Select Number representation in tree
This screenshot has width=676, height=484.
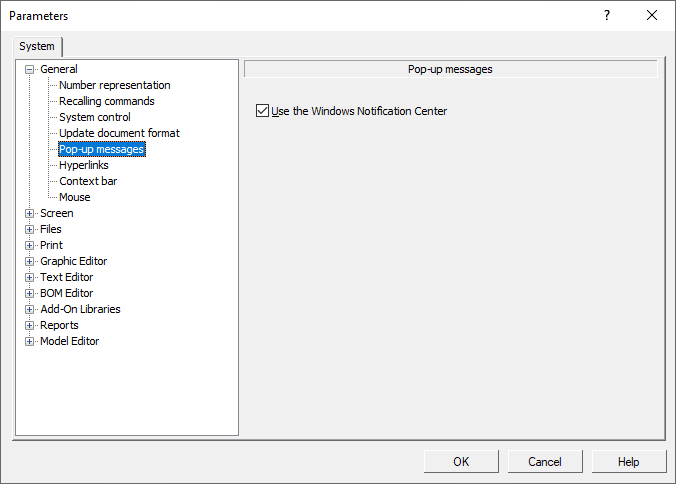(114, 85)
